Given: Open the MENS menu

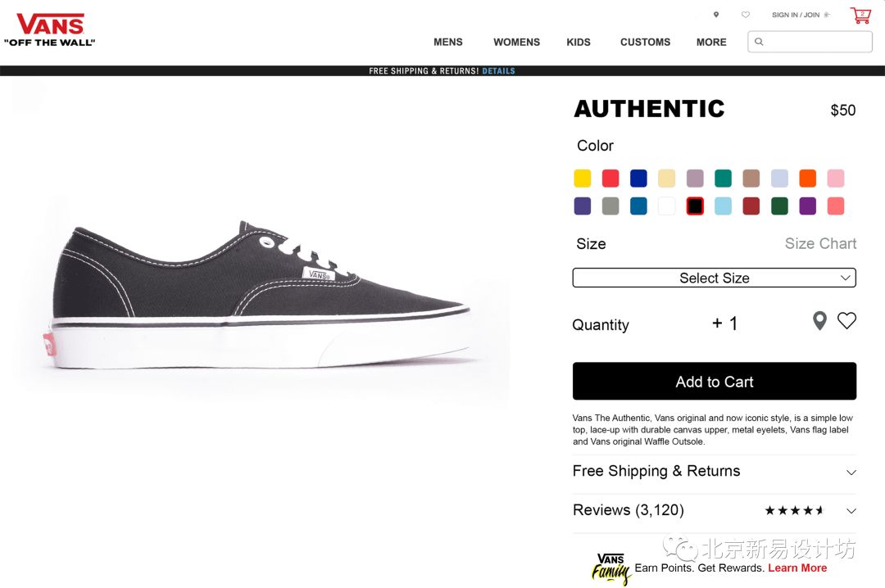Looking at the screenshot, I should click(x=448, y=42).
